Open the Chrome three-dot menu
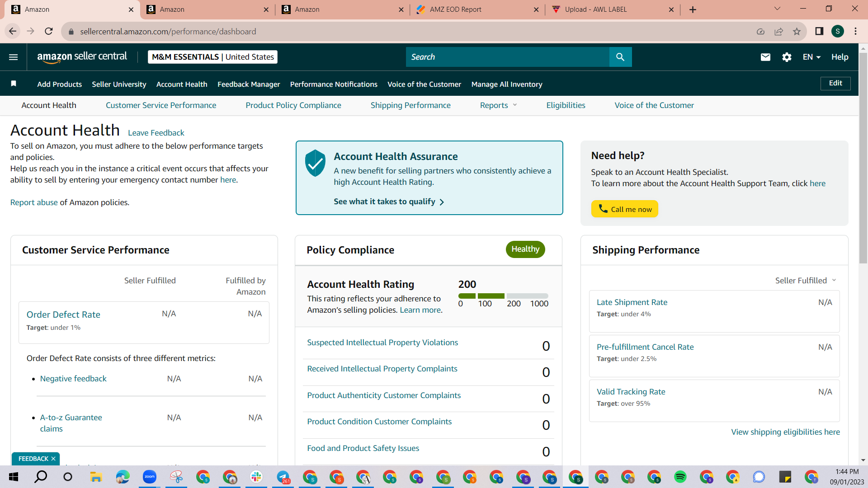Screen dimensions: 868x488 click(855, 31)
